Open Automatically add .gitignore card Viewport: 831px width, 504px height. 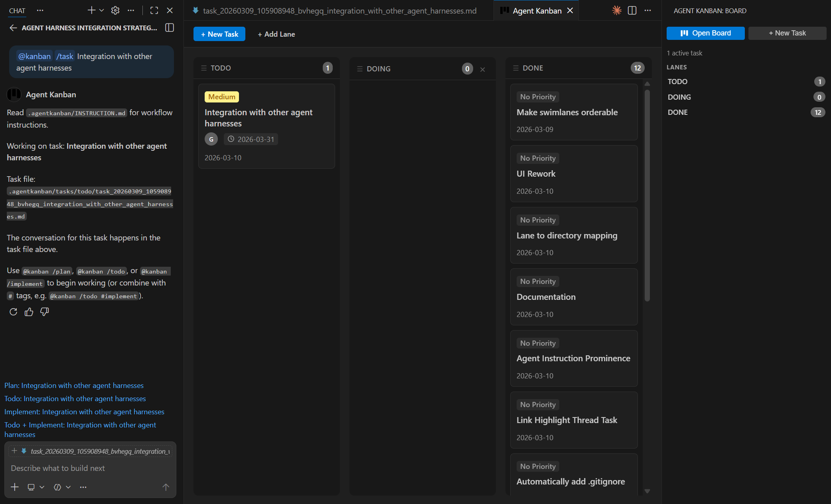tap(574, 475)
